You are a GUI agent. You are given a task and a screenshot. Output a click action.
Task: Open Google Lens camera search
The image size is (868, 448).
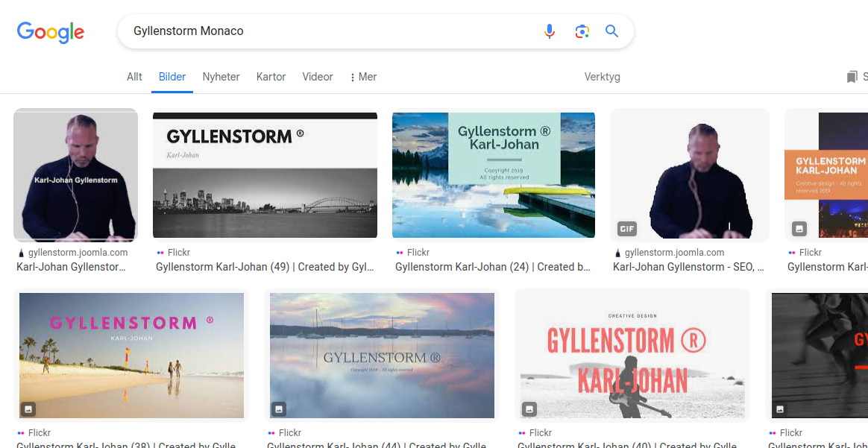582,31
